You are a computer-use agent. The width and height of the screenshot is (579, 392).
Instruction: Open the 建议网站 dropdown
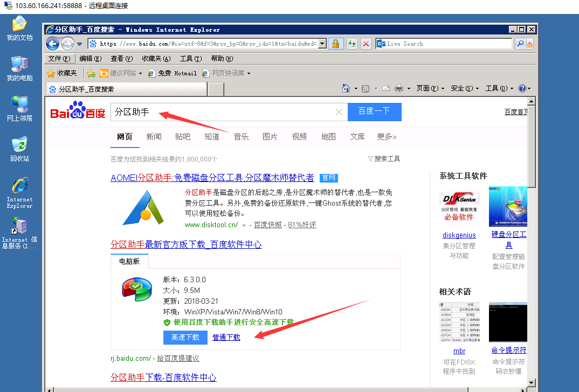pos(121,73)
